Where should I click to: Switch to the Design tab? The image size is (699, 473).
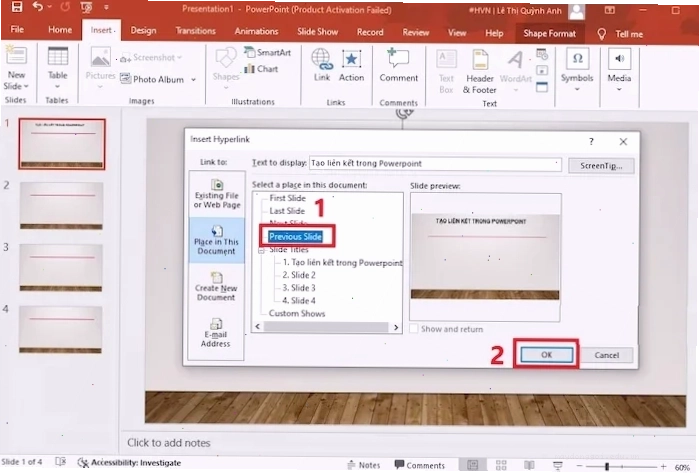click(143, 30)
